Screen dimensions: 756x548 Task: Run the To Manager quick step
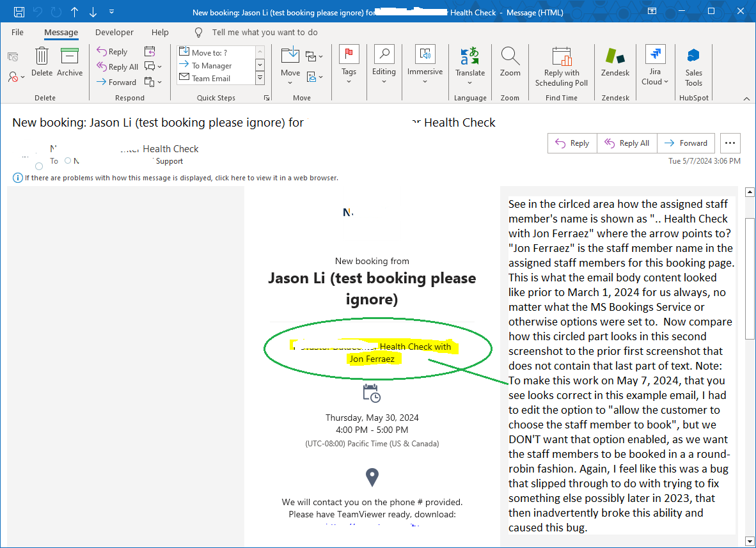(x=216, y=65)
